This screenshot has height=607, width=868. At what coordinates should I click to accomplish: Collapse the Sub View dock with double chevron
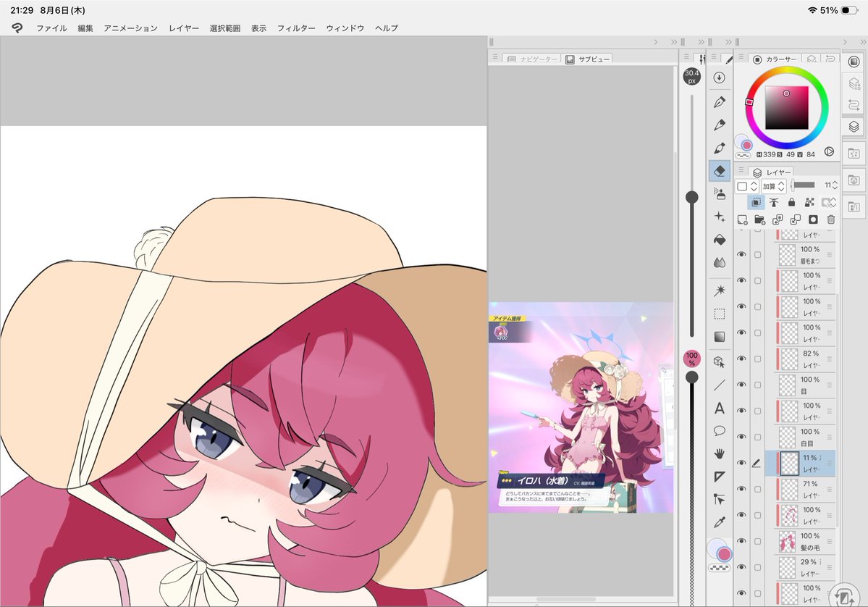pos(674,42)
